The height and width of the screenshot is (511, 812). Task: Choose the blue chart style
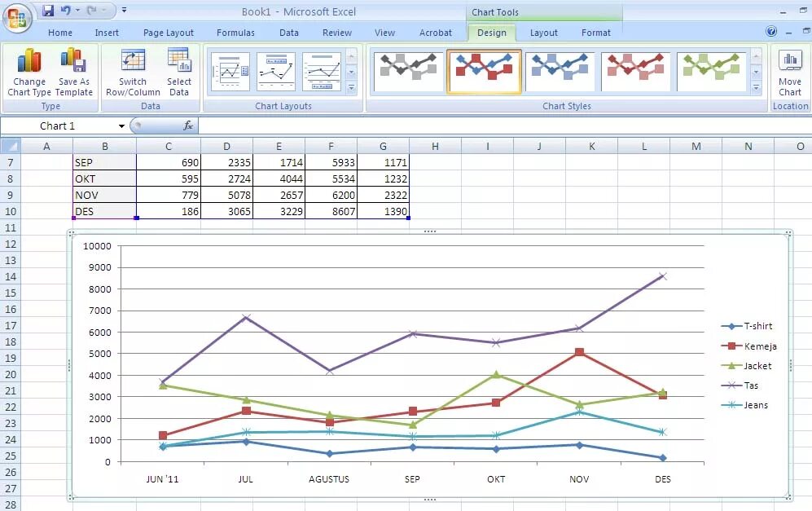560,72
